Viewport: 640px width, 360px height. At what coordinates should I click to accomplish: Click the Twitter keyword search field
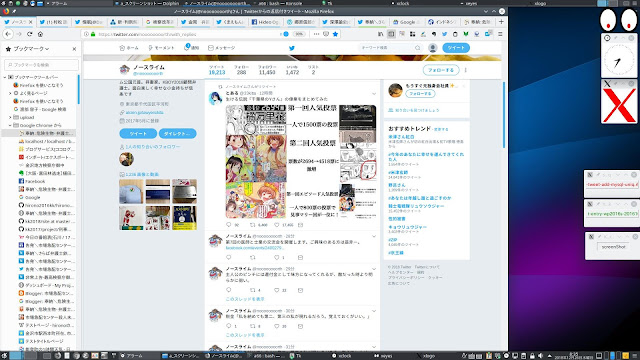point(390,48)
